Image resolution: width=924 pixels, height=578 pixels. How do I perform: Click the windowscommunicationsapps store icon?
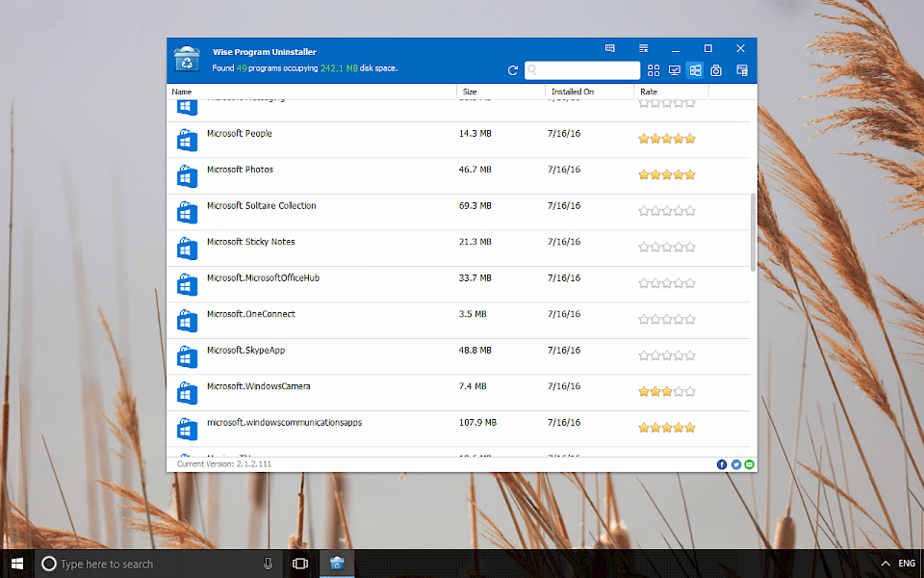coord(187,429)
